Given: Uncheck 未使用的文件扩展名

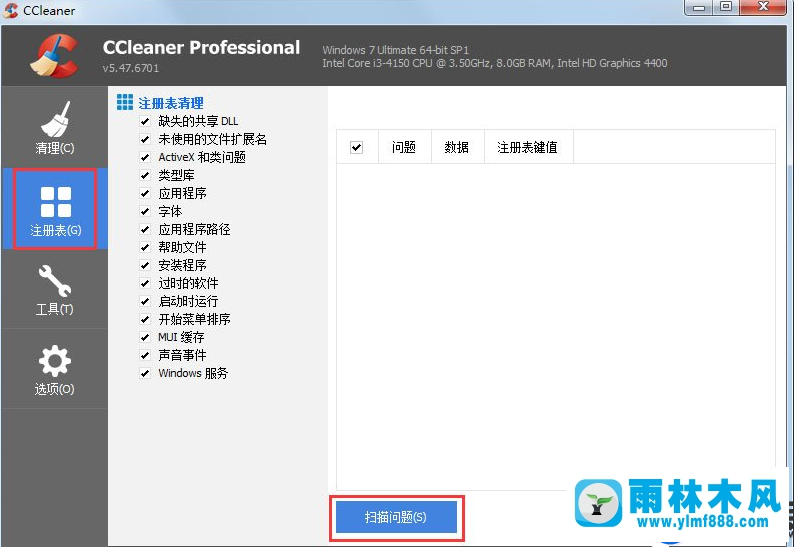Looking at the screenshot, I should click(145, 139).
